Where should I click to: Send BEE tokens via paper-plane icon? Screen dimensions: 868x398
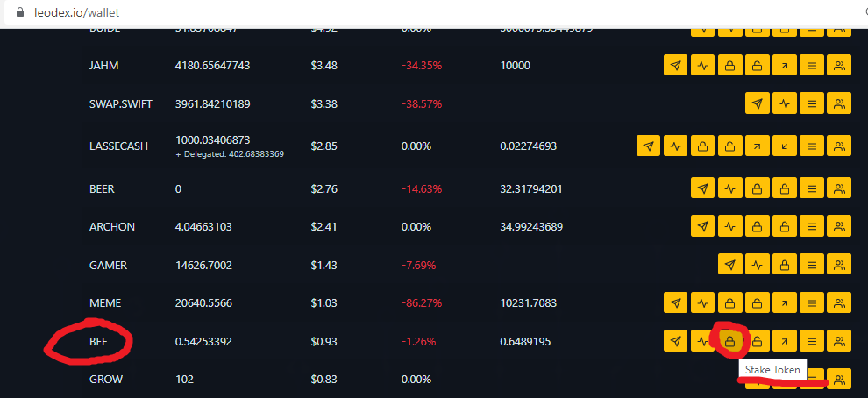coord(675,341)
